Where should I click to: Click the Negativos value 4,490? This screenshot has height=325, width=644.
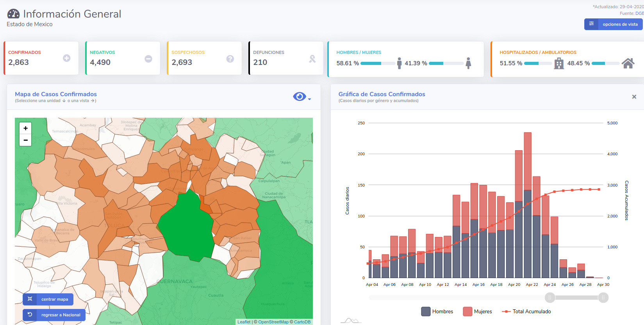(x=100, y=62)
